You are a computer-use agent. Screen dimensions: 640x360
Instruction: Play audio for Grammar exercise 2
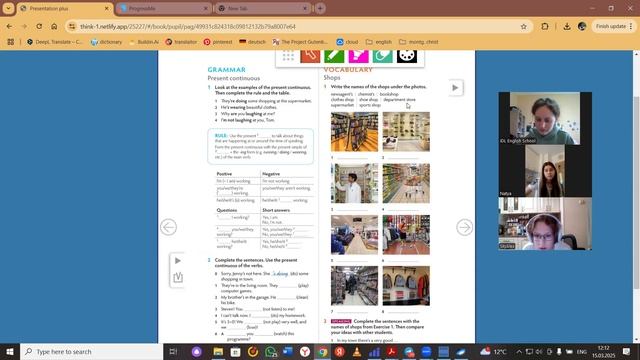tap(178, 261)
